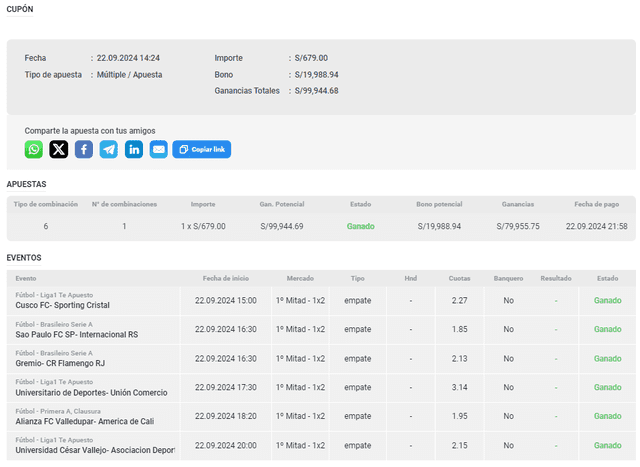640x467 pixels.
Task: Click Ganado status for Gremio row
Action: pyautogui.click(x=607, y=358)
